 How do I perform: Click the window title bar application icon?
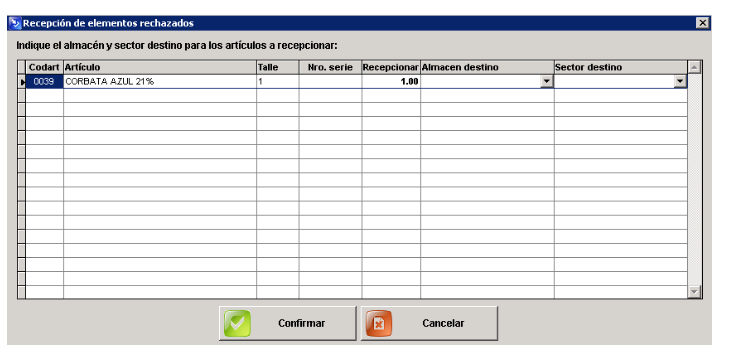[x=15, y=23]
